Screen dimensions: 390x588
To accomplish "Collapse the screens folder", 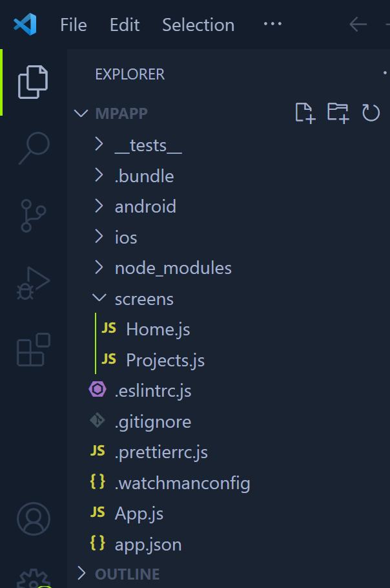I will [143, 299].
